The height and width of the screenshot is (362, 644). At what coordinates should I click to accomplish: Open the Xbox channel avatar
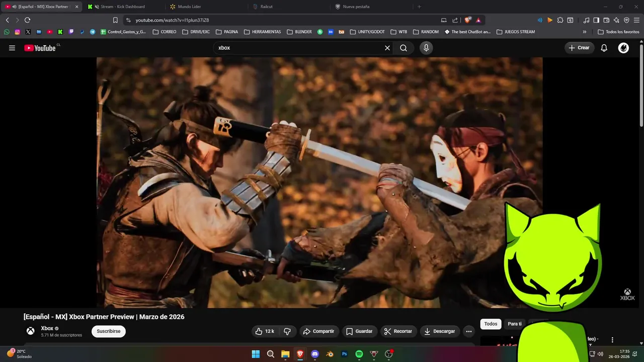point(31,331)
